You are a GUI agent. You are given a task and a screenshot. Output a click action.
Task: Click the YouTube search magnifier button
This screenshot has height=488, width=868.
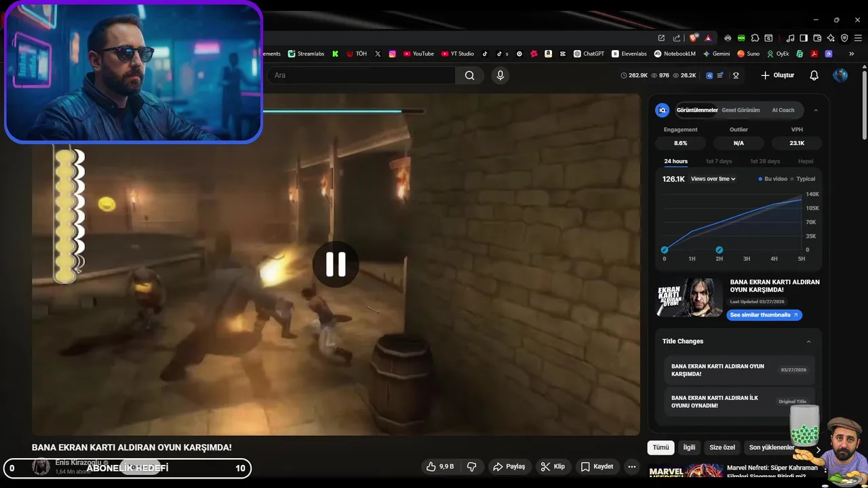(x=469, y=75)
